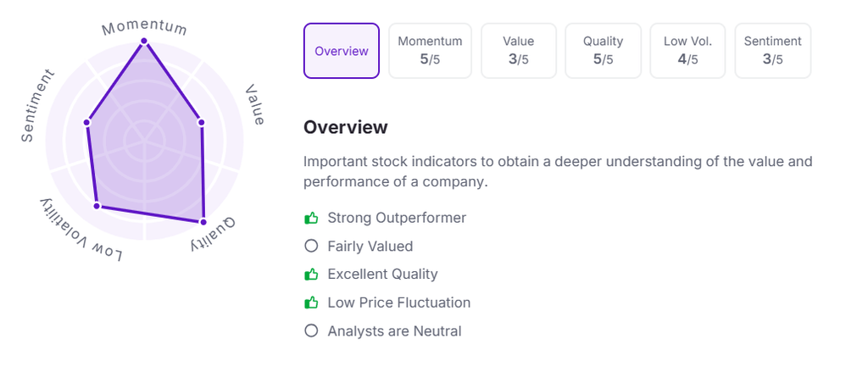This screenshot has height=372, width=868.
Task: Show the Quality 5/5 tab
Action: [x=603, y=51]
